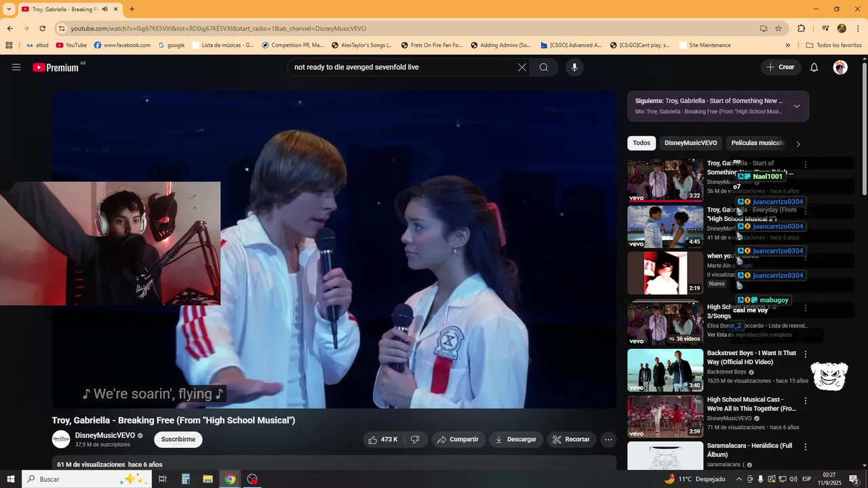868x488 pixels.
Task: Show hidden system tray icons
Action: (x=739, y=479)
